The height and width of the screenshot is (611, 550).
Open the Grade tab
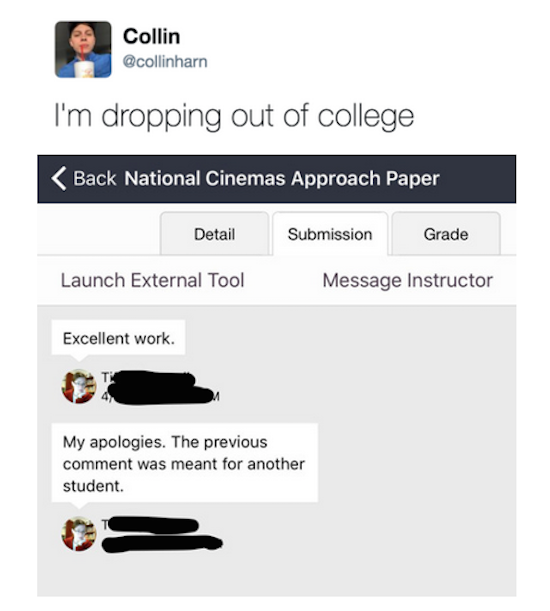(446, 234)
